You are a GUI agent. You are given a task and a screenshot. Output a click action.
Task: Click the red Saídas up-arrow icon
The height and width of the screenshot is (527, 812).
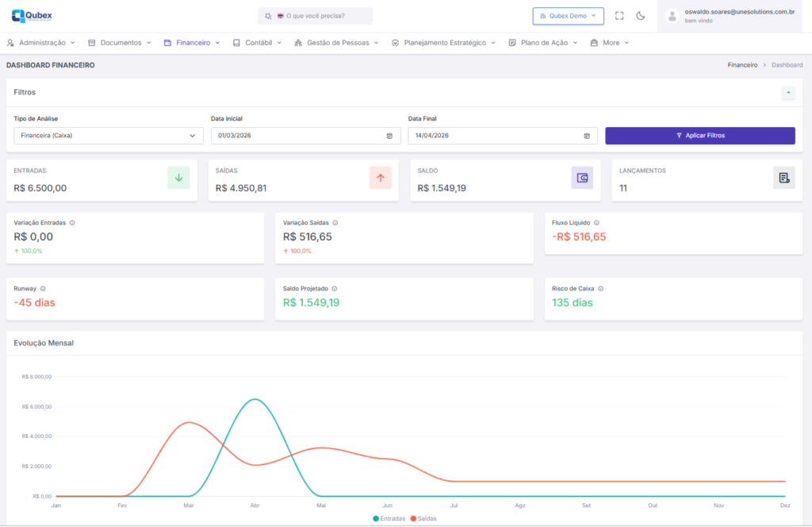pos(381,178)
